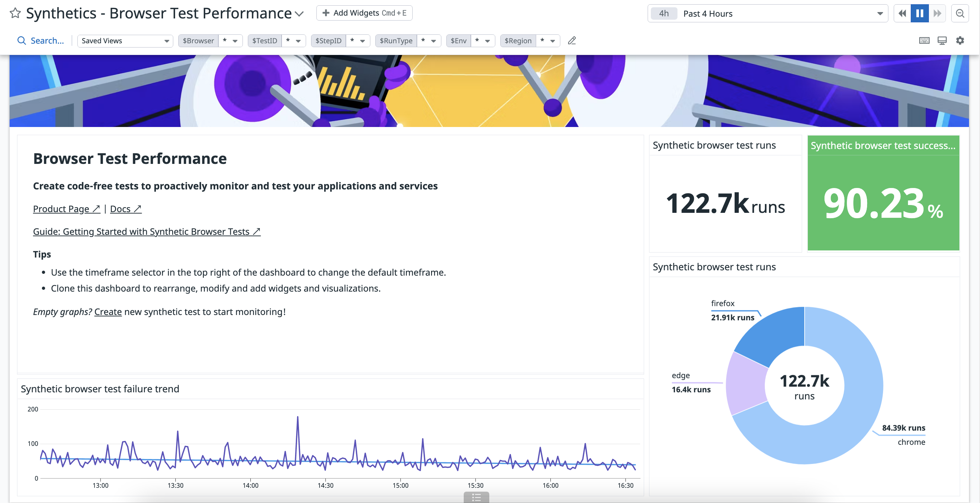This screenshot has width=980, height=503.
Task: Pause live dashboard updates
Action: point(920,13)
